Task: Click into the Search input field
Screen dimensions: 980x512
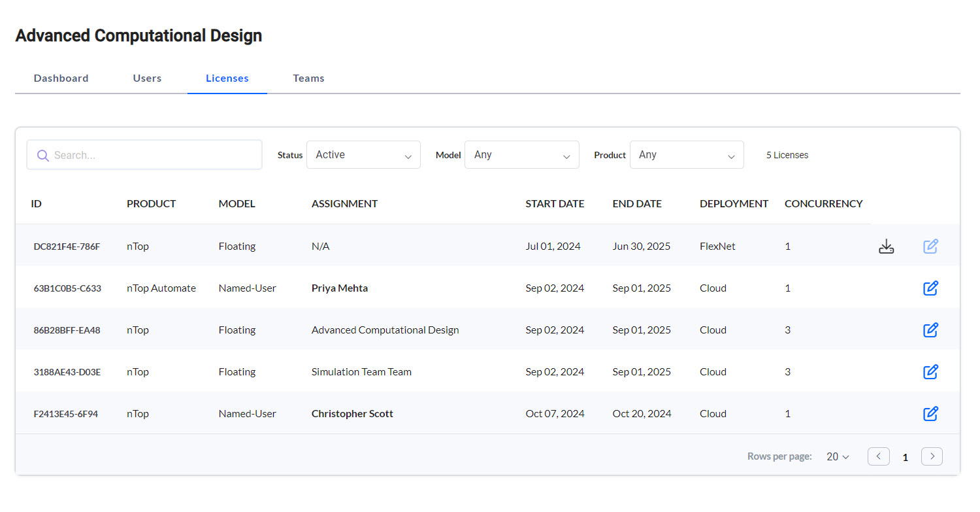Action: point(144,155)
